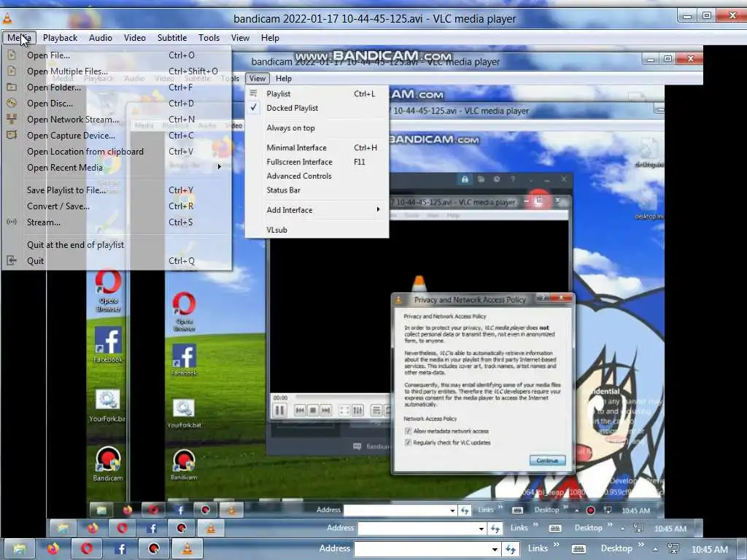The width and height of the screenshot is (747, 560).
Task: Click the fullscreen toggle icon in recorded player
Action: coord(344,410)
